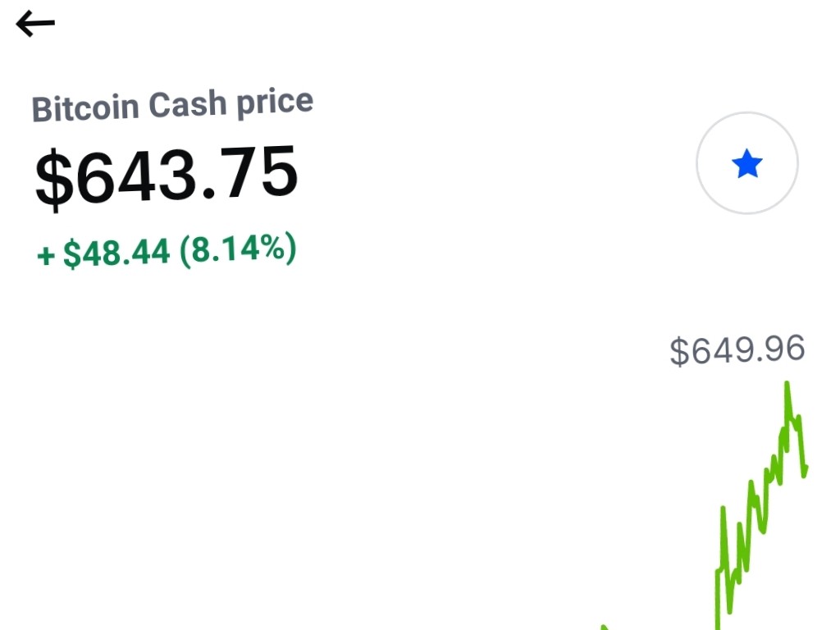Click the word "Bitcoin" in the heading
Image resolution: width=840 pixels, height=630 pixels.
point(85,107)
